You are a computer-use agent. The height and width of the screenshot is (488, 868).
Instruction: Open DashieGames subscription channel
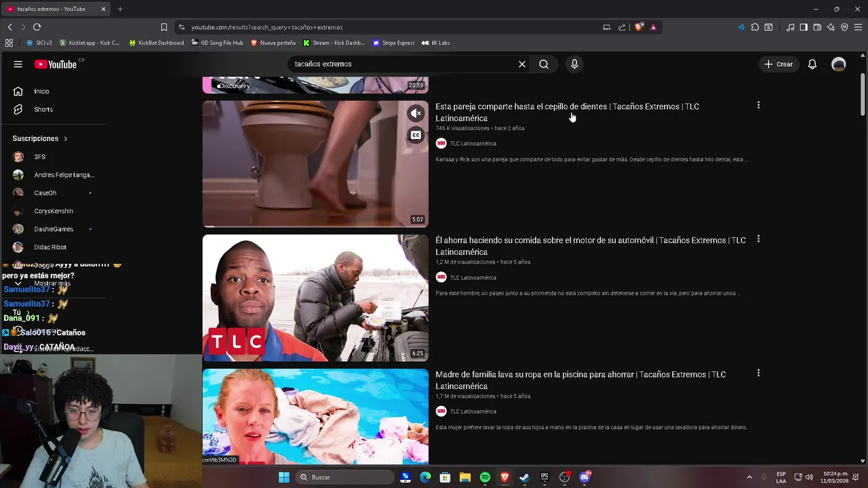pos(54,229)
